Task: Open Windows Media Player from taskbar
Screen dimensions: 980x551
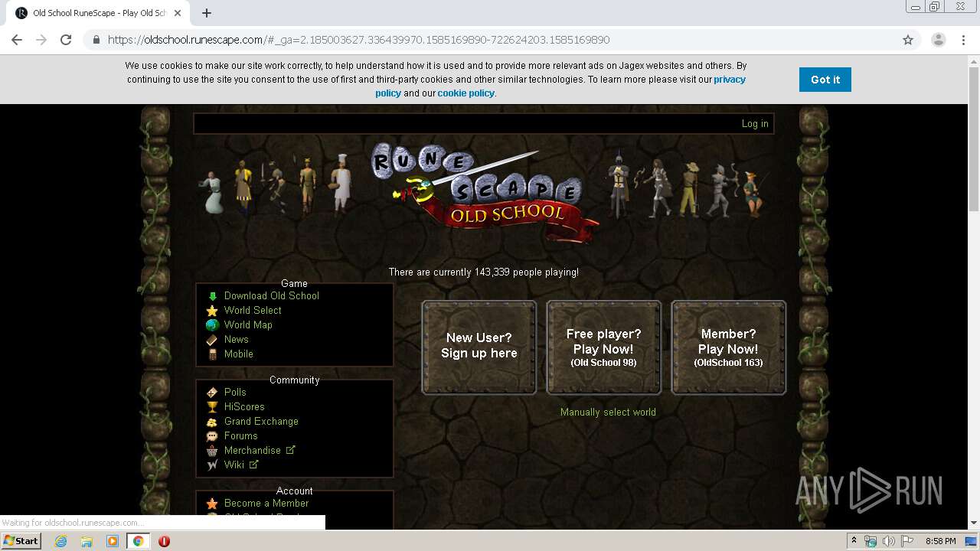Action: click(x=113, y=541)
